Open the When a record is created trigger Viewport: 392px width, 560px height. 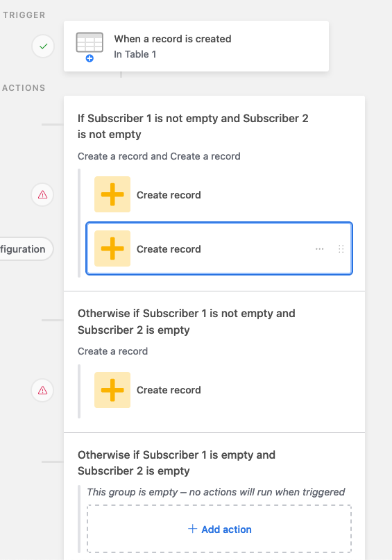196,46
